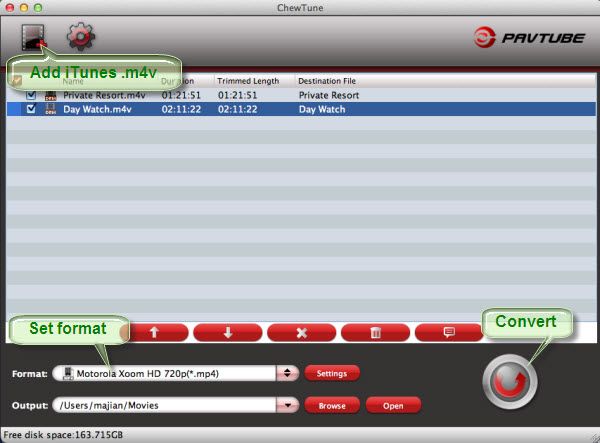Screen dimensions: 600x443
Task: Click the file icon beside Day Watch.m4v
Action: 51,109
